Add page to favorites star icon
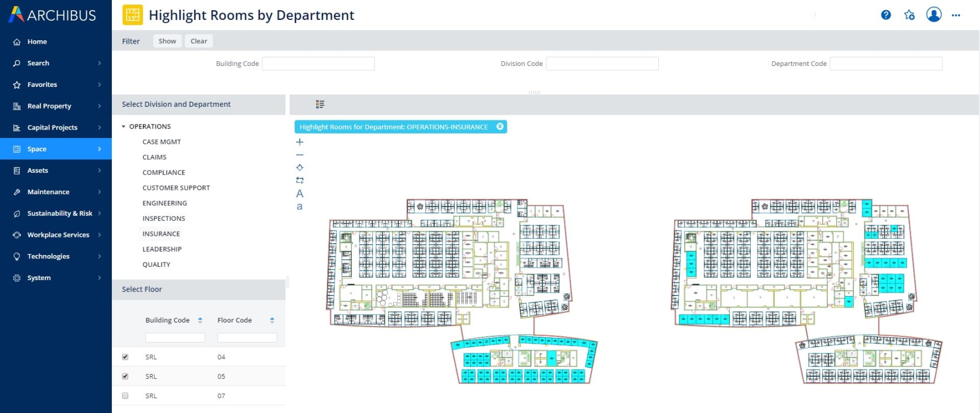The image size is (980, 413). click(910, 15)
